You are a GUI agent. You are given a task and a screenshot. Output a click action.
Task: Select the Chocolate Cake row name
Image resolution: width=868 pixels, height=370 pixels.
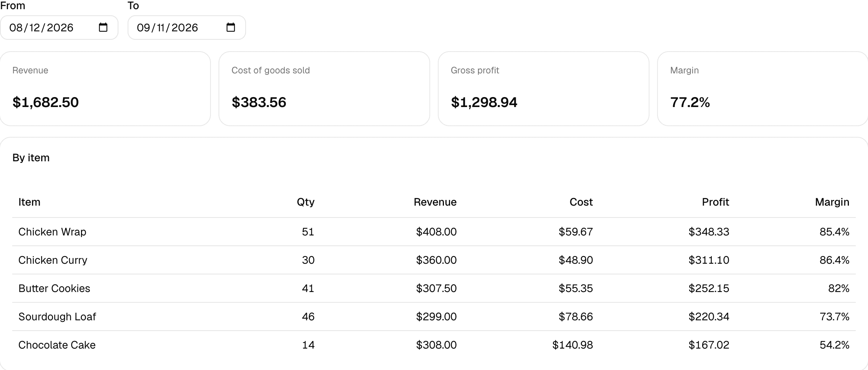(x=57, y=345)
